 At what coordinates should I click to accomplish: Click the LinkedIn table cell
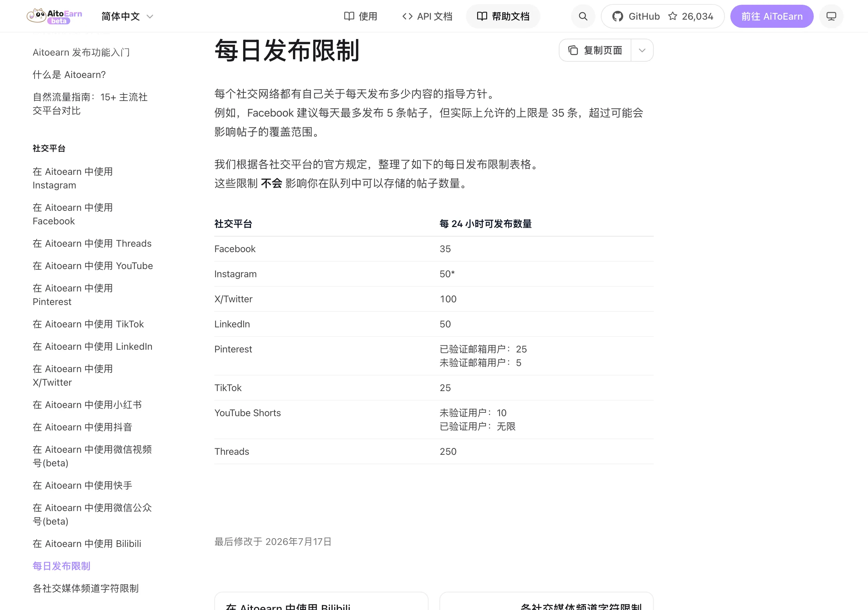click(232, 324)
